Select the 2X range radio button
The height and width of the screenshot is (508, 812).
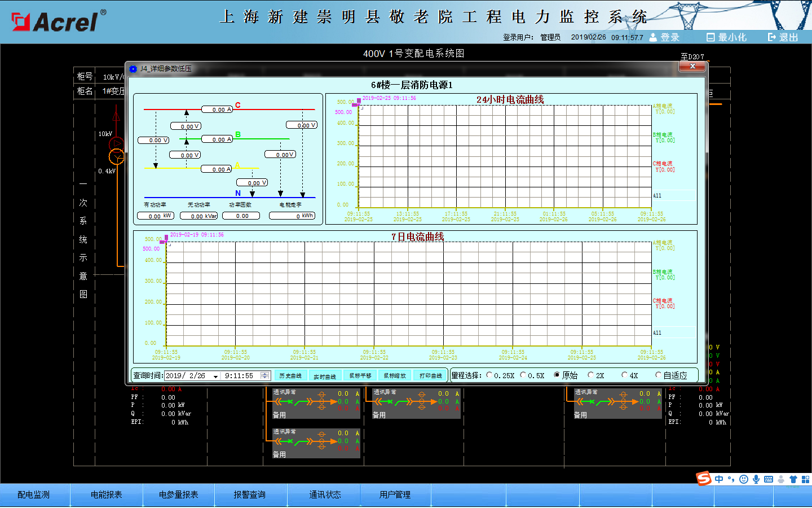(x=591, y=375)
